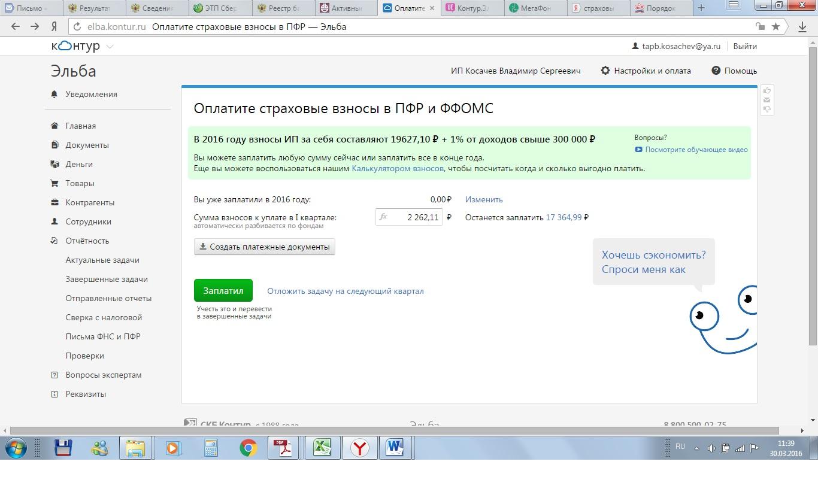The height and width of the screenshot is (504, 818).
Task: Click envelope feedback icon
Action: pos(767,99)
